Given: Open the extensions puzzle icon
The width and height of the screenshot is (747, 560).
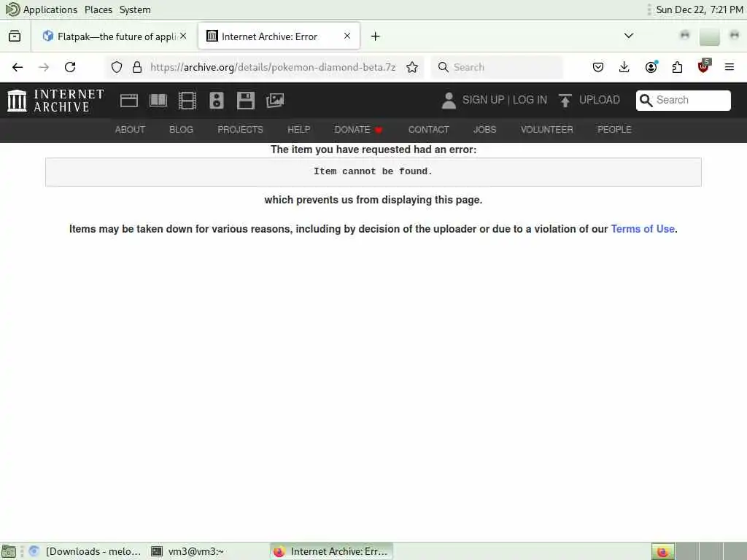Looking at the screenshot, I should tap(677, 67).
